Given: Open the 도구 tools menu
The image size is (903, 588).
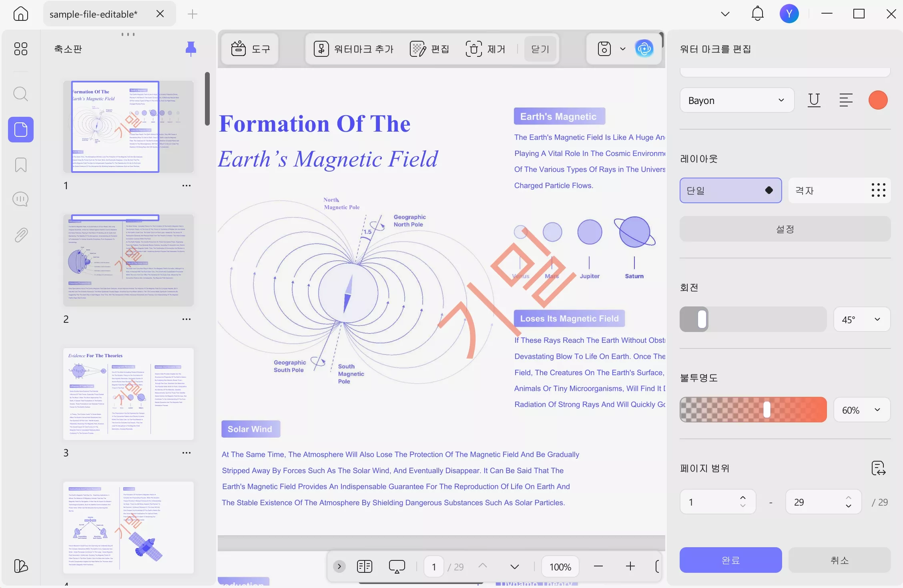Looking at the screenshot, I should tap(250, 49).
